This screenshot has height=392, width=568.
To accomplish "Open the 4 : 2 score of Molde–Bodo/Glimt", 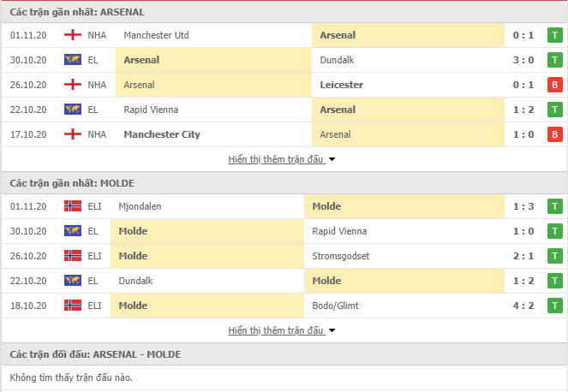I will [523, 306].
